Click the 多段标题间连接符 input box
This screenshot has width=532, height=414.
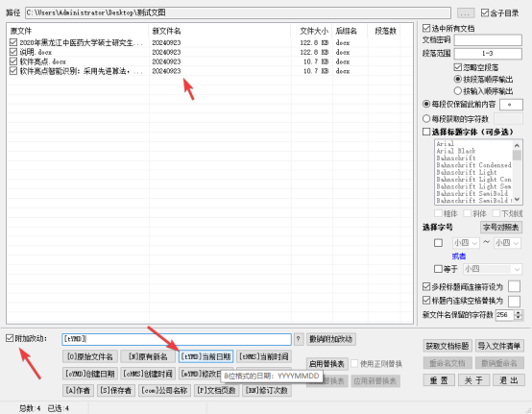point(514,286)
